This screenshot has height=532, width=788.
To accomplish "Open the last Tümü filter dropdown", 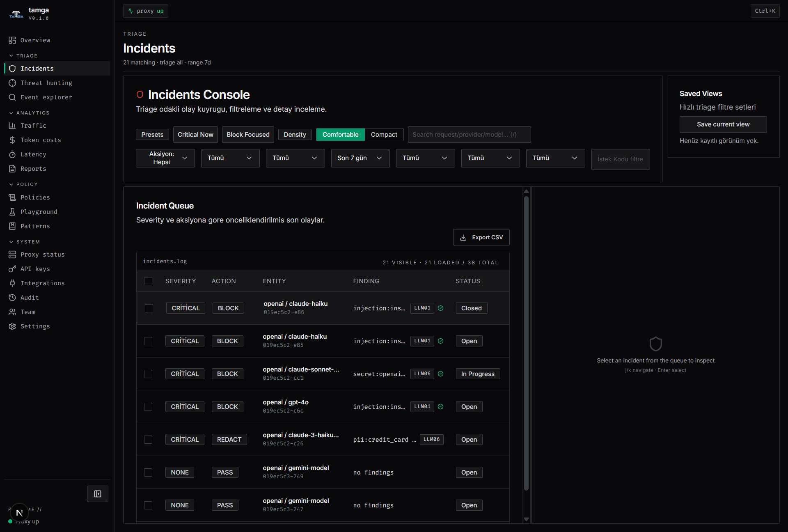I will click(x=556, y=158).
